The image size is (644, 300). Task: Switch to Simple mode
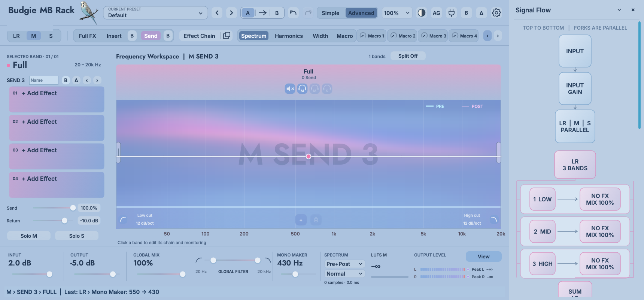[x=330, y=13]
